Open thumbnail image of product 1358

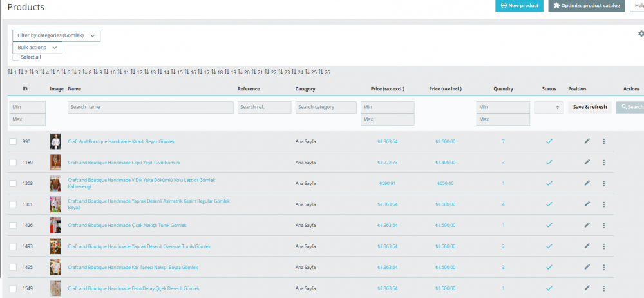(55, 183)
